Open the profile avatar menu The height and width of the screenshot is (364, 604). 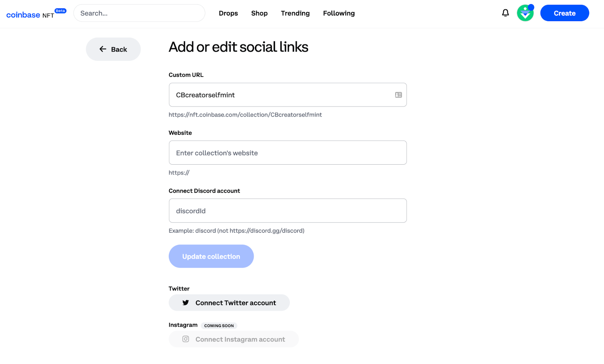coord(525,13)
